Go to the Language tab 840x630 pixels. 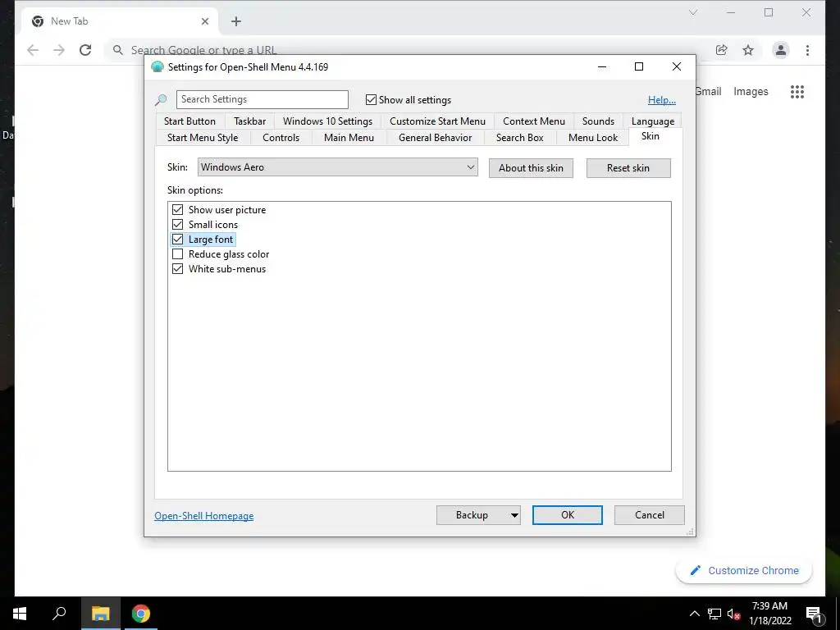pyautogui.click(x=652, y=121)
